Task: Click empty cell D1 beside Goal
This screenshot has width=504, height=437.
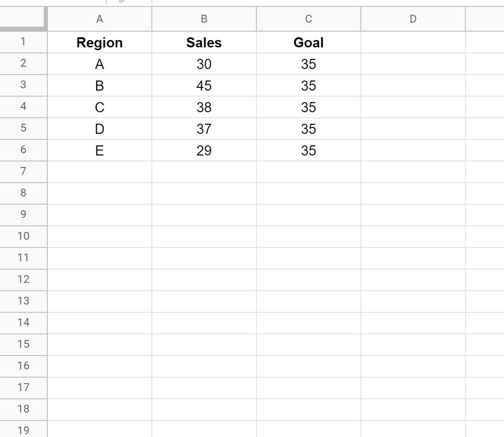Action: pyautogui.click(x=413, y=43)
